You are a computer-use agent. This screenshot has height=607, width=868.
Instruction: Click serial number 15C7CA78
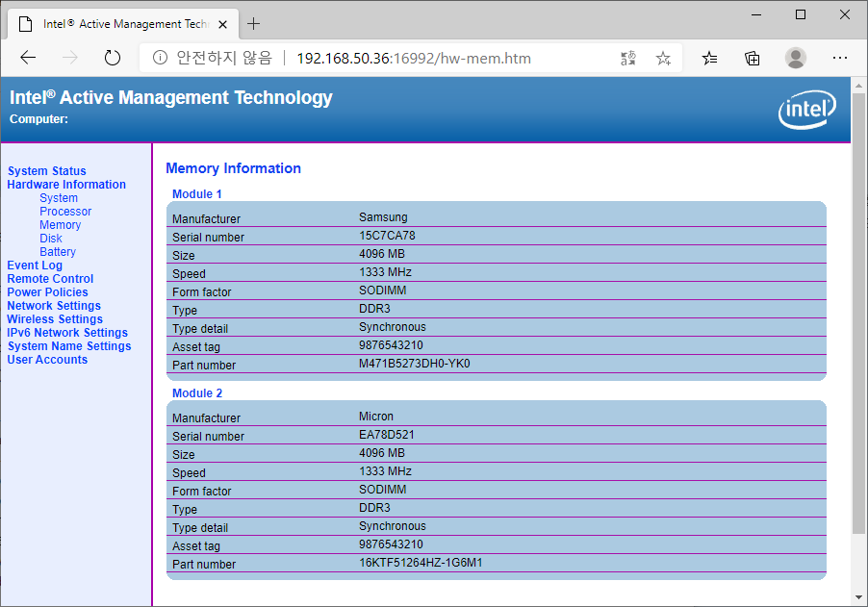coord(387,236)
